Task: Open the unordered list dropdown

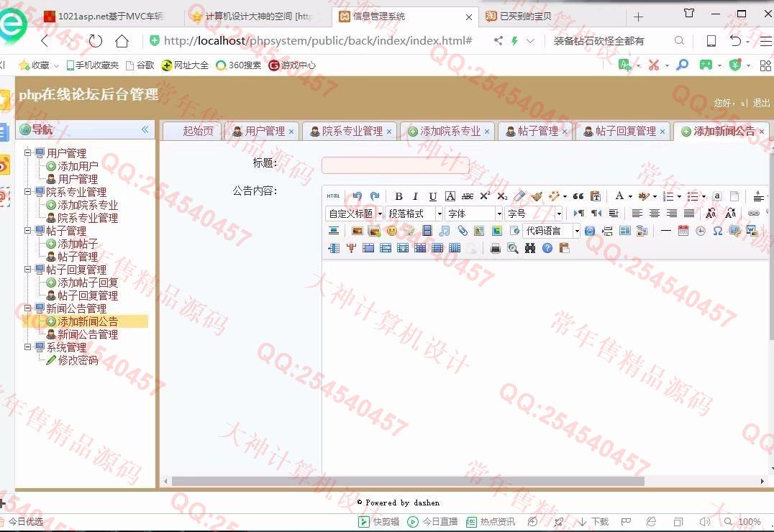Action: click(x=704, y=197)
